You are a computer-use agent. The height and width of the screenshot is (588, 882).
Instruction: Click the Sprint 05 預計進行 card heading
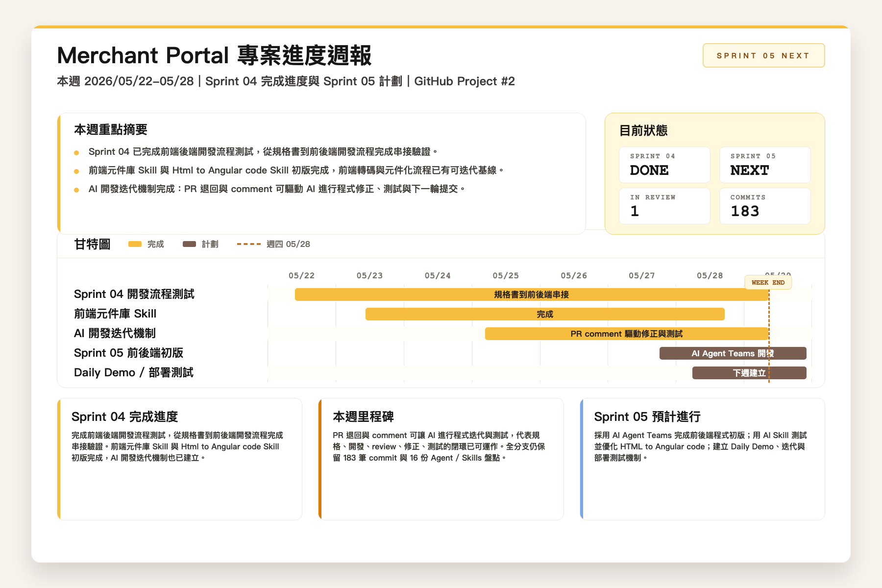647,416
